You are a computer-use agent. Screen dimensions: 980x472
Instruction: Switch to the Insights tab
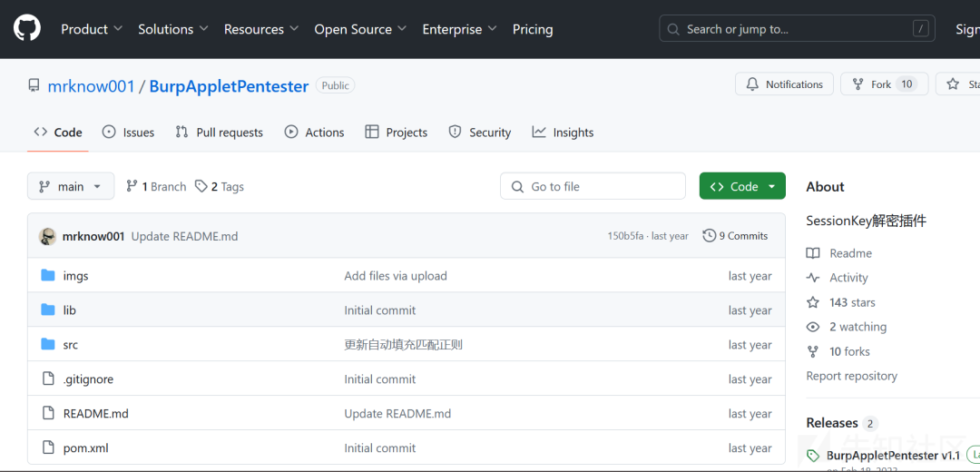pos(563,133)
